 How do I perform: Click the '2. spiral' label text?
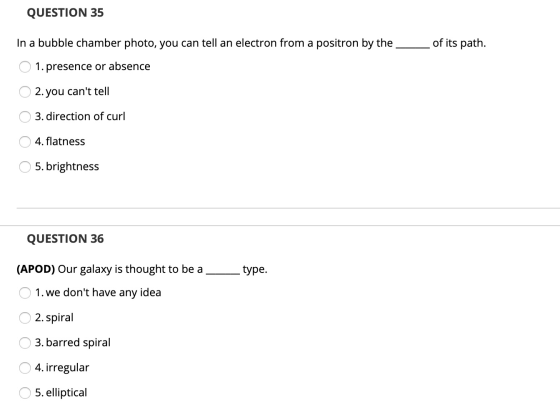point(54,318)
